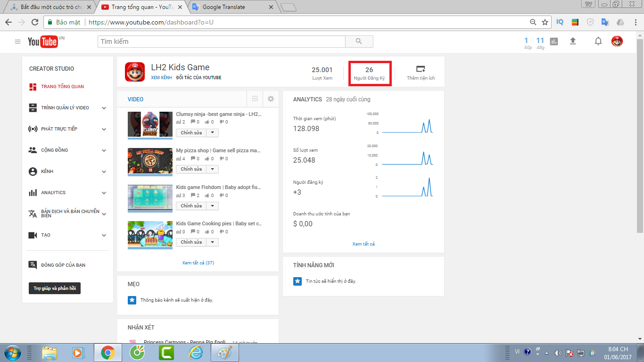
Task: Expand the Cộng đồng section
Action: pyautogui.click(x=104, y=150)
